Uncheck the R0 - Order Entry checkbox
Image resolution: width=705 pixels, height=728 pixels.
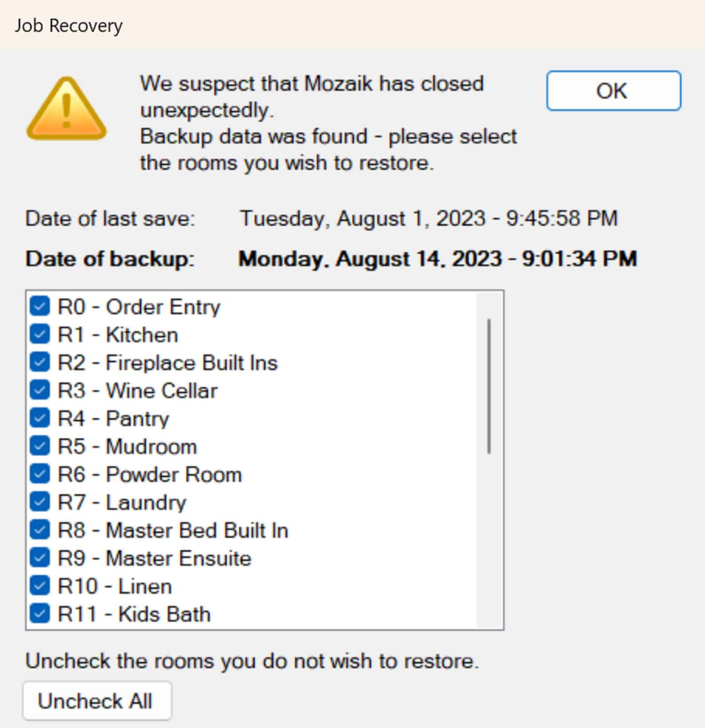[x=40, y=307]
